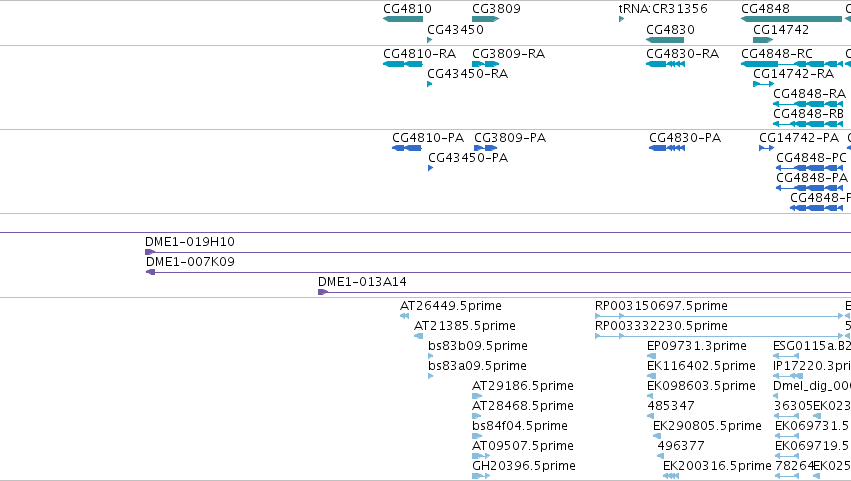Select the CG4830 gene bar
The width and height of the screenshot is (851, 481).
665,40
